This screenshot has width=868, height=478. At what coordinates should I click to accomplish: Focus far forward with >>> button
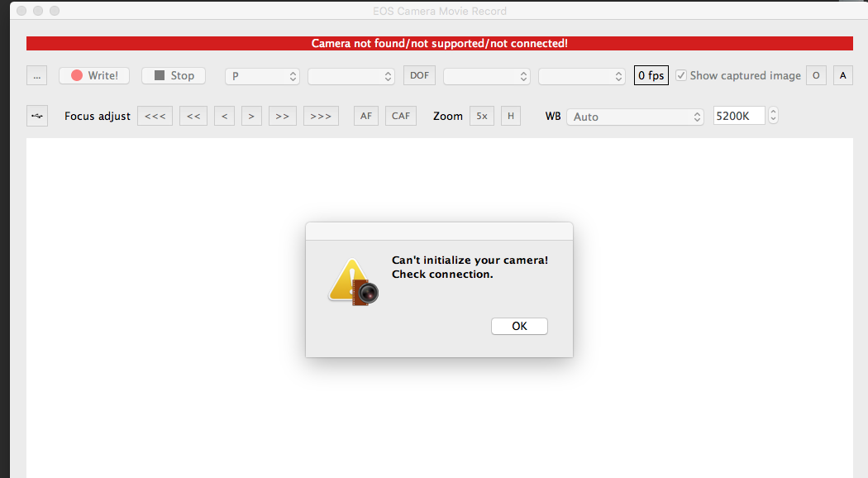click(x=321, y=117)
